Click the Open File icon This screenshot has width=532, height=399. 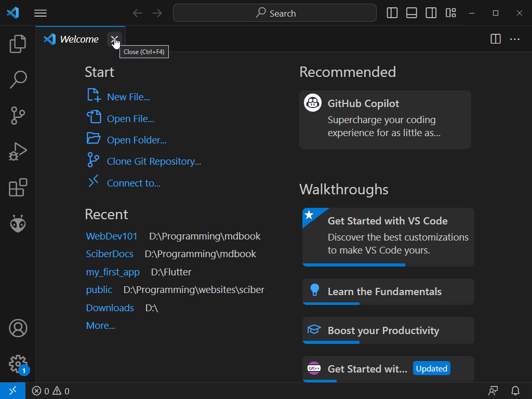(94, 117)
